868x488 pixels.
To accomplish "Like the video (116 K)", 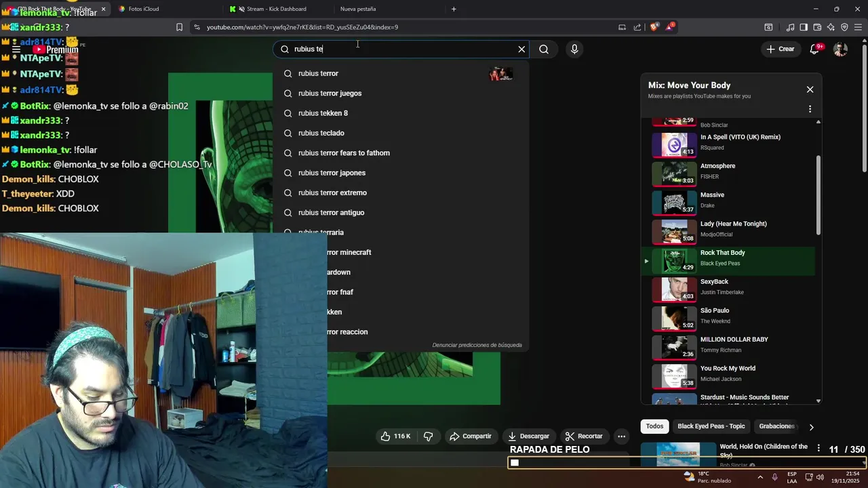I will (x=395, y=436).
